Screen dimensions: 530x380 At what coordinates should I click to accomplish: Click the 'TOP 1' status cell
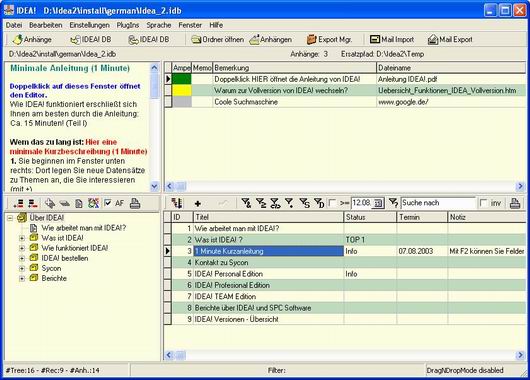[370, 240]
